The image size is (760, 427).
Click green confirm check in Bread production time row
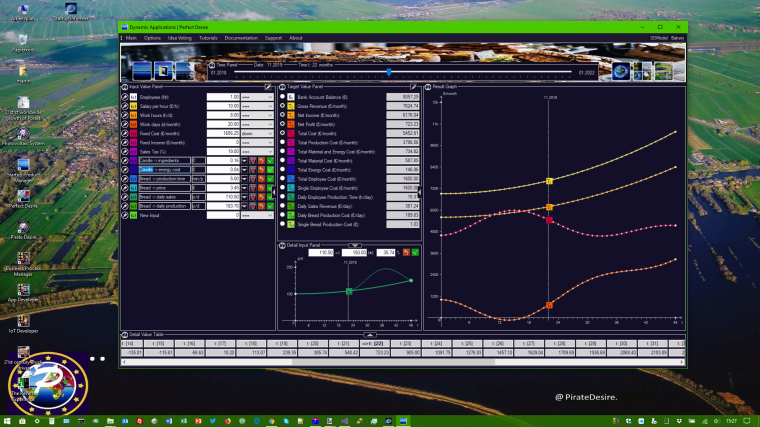tap(270, 179)
